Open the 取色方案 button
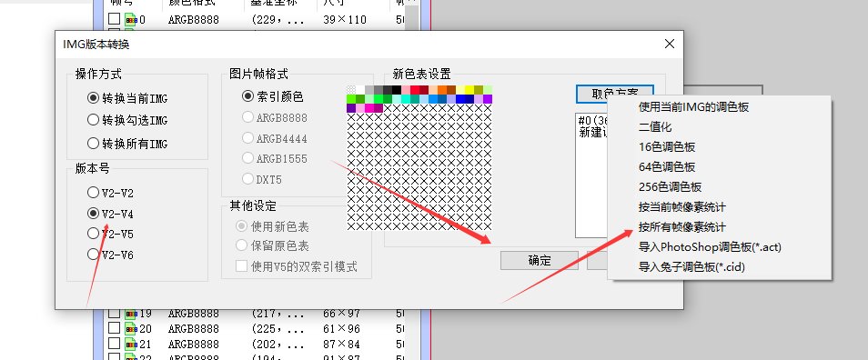Image resolution: width=868 pixels, height=360 pixels. tap(614, 94)
